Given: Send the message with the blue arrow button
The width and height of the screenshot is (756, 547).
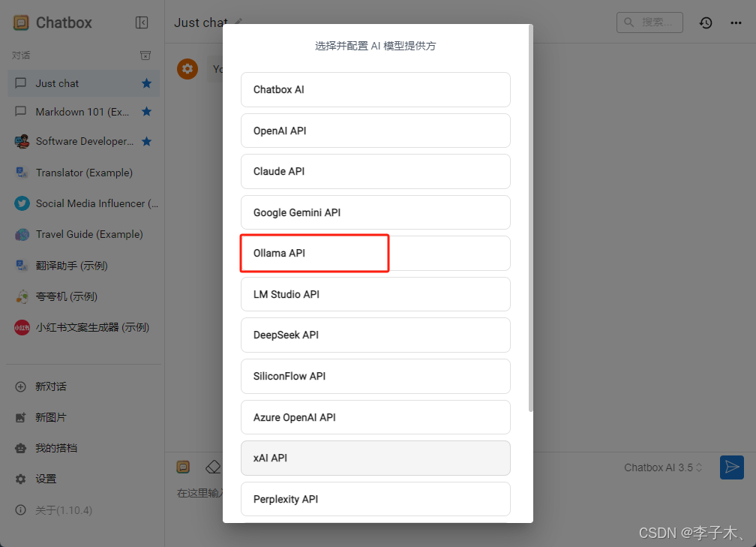Looking at the screenshot, I should (732, 467).
